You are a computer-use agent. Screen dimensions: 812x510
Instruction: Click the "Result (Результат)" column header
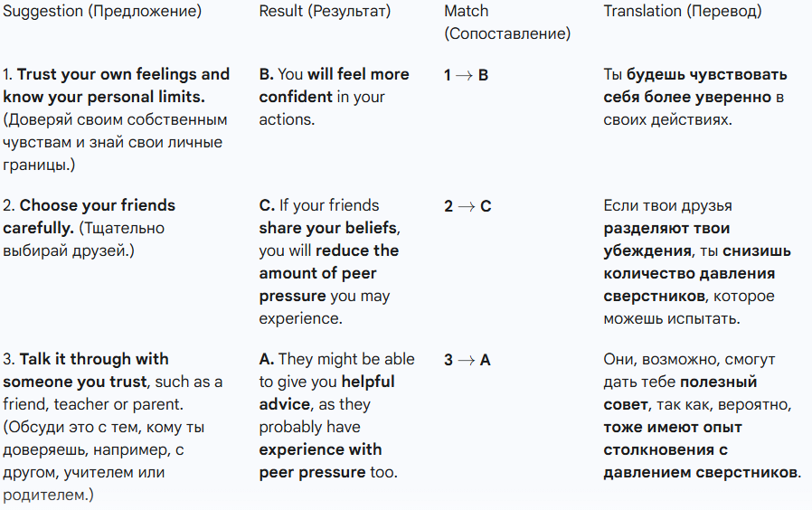[x=325, y=12]
